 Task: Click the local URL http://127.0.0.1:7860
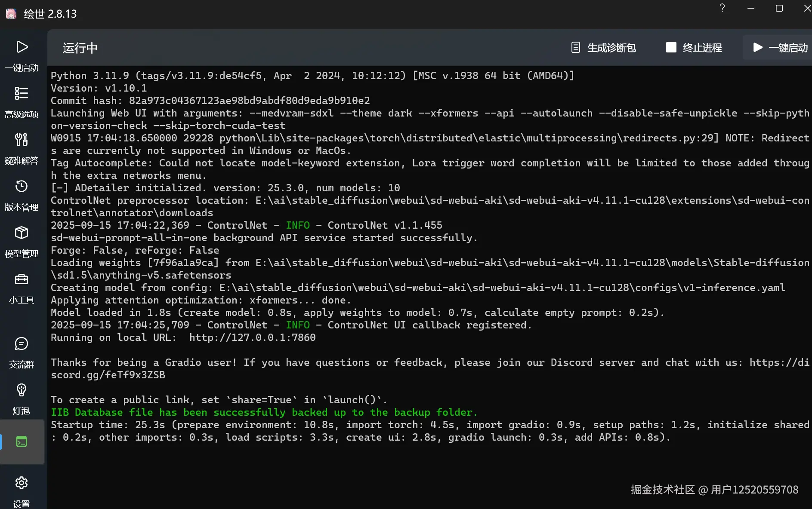click(x=253, y=337)
